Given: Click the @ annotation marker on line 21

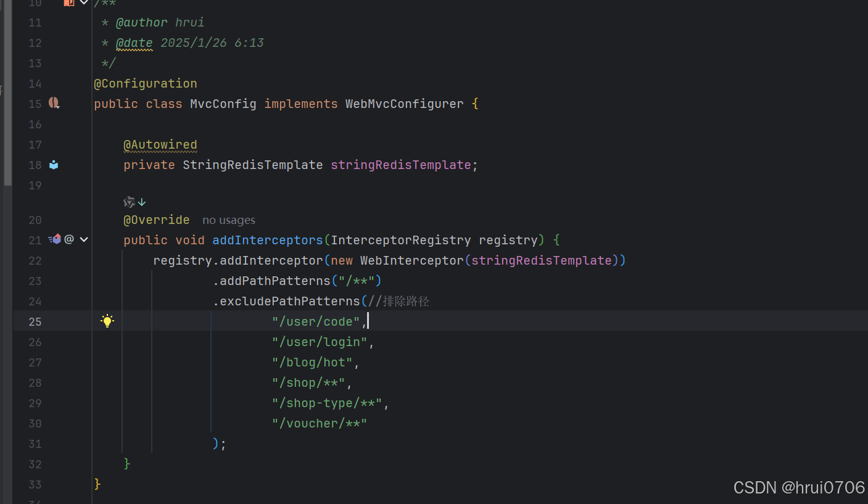Looking at the screenshot, I should tap(69, 239).
